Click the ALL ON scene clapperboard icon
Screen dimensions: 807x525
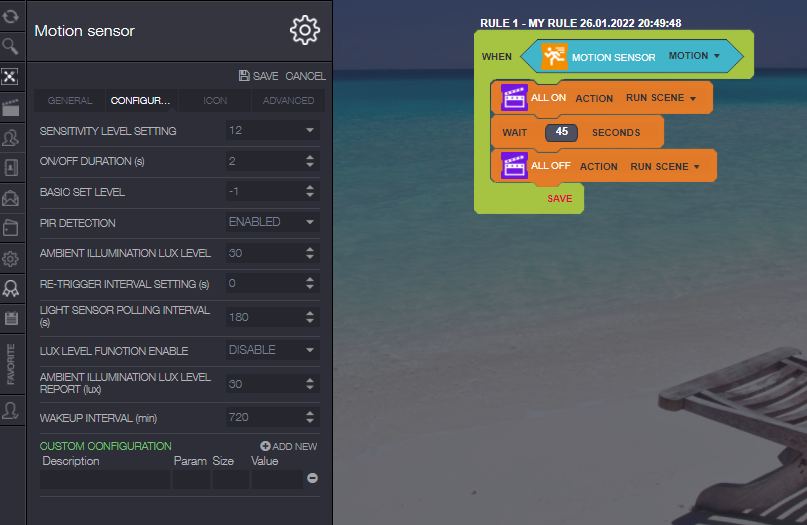point(514,98)
